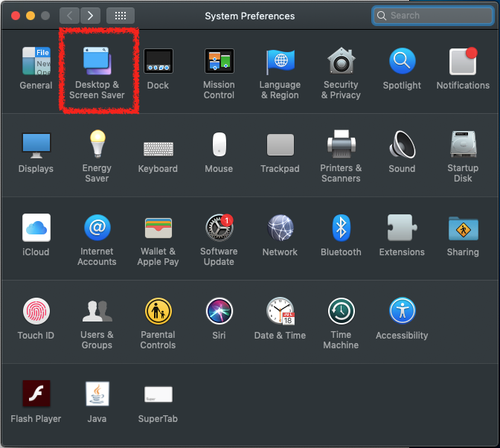This screenshot has height=448, width=500.
Task: Minimize the System Preferences window
Action: click(31, 16)
